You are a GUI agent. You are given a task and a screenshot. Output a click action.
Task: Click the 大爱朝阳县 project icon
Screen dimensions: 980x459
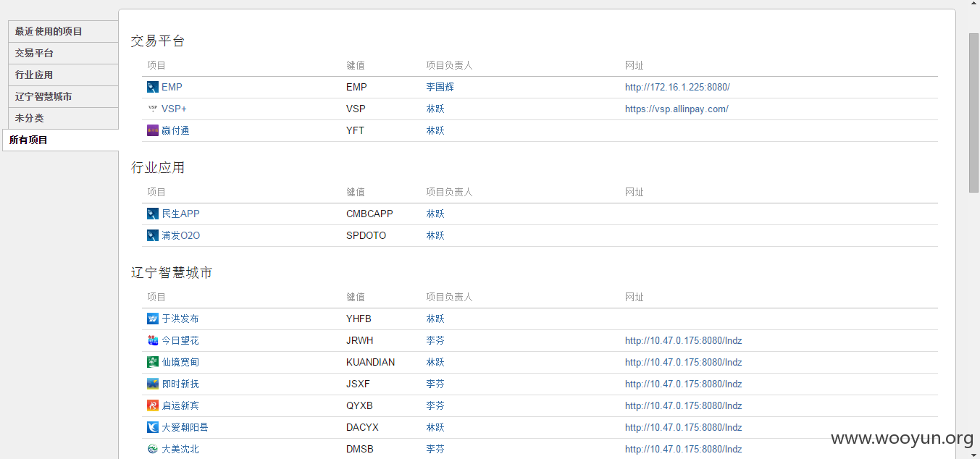153,427
